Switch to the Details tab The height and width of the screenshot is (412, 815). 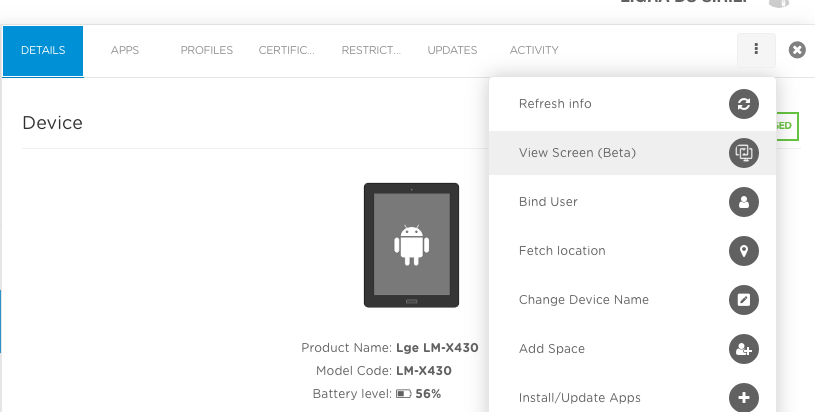coord(43,50)
